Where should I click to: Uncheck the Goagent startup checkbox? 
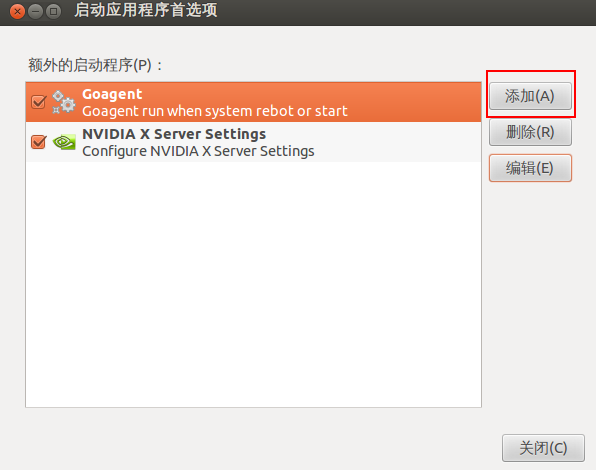point(38,102)
